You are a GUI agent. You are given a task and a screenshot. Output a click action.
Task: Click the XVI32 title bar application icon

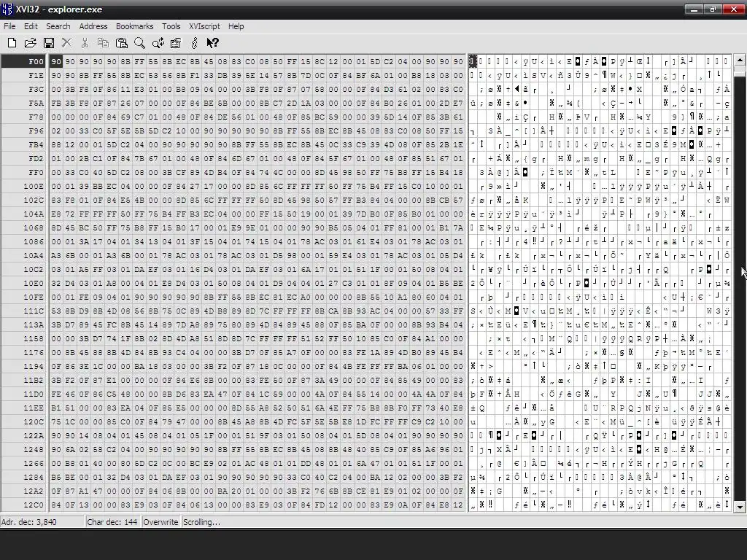tap(7, 9)
